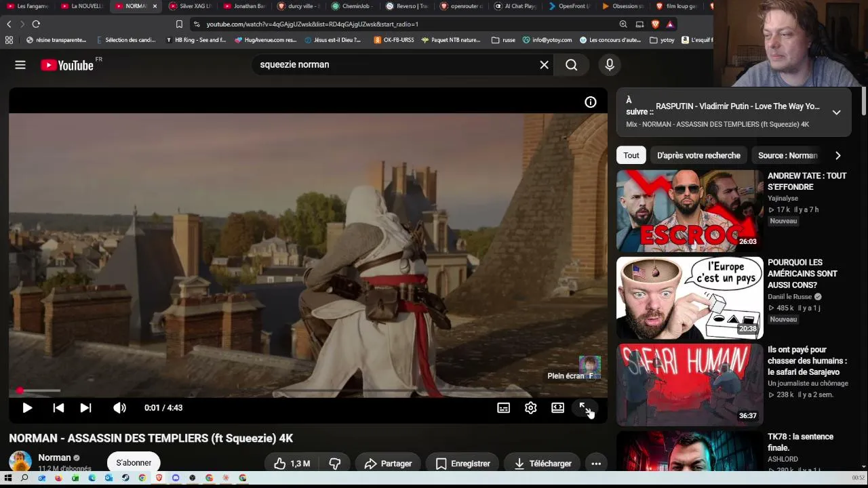Subscribe with the S'abonner button
The height and width of the screenshot is (488, 868).
(134, 463)
